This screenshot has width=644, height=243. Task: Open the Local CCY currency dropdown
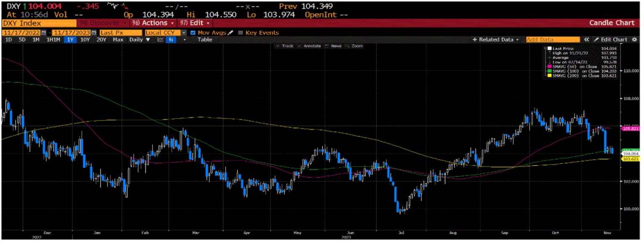click(x=183, y=32)
